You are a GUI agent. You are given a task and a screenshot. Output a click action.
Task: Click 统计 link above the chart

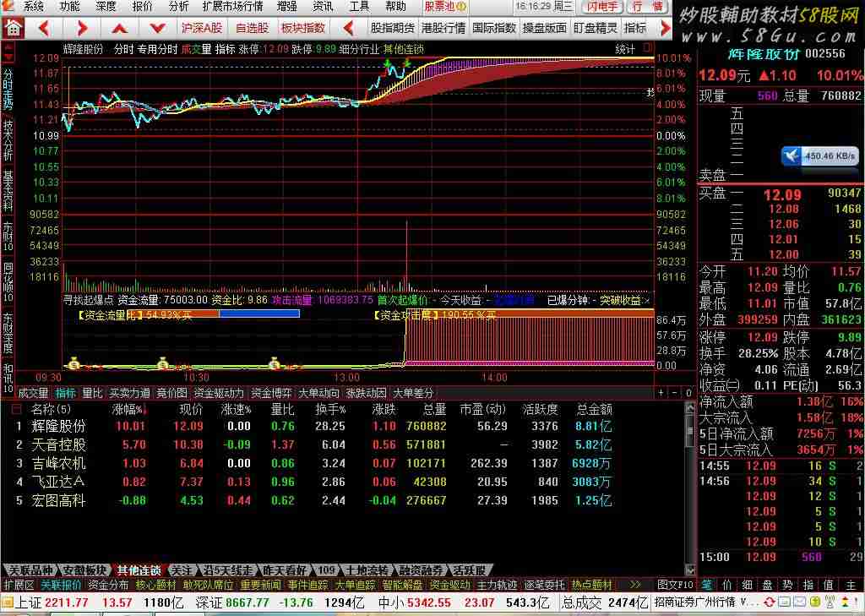point(625,49)
